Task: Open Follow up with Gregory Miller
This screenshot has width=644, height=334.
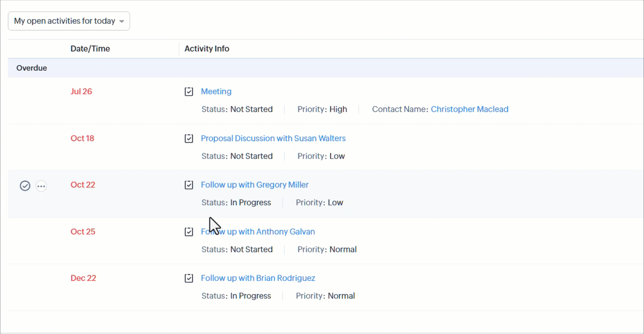Action: click(x=254, y=185)
